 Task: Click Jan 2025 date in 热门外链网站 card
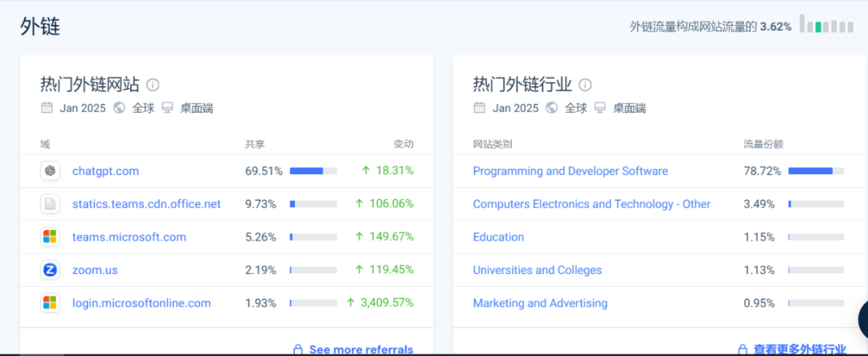point(83,108)
